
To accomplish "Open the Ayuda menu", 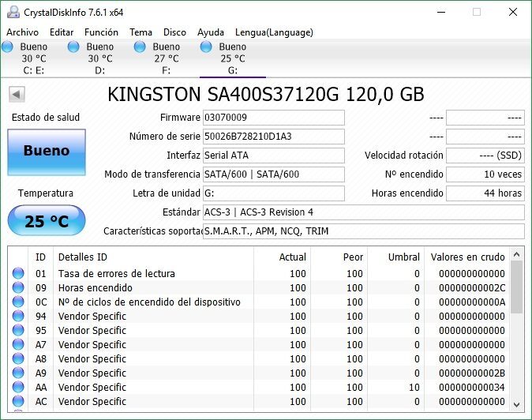I will coord(211,32).
